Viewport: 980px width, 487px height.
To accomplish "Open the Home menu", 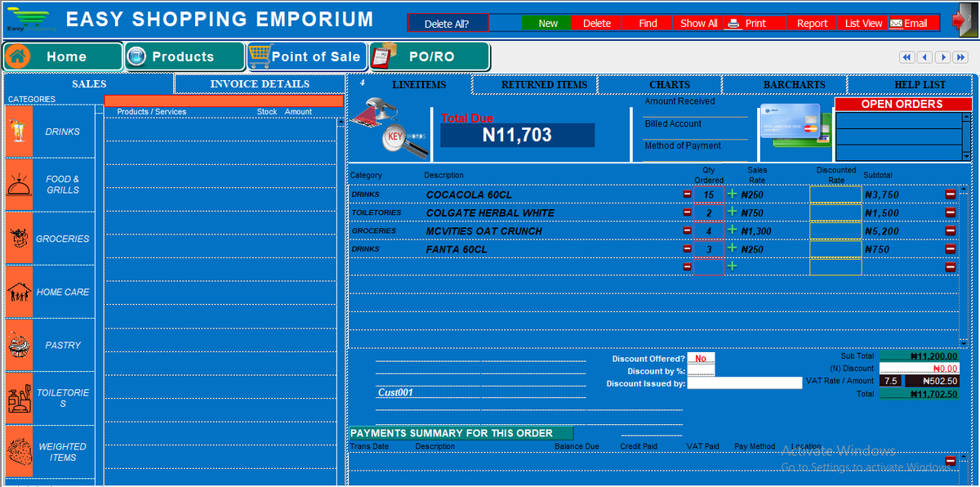I will click(x=63, y=56).
